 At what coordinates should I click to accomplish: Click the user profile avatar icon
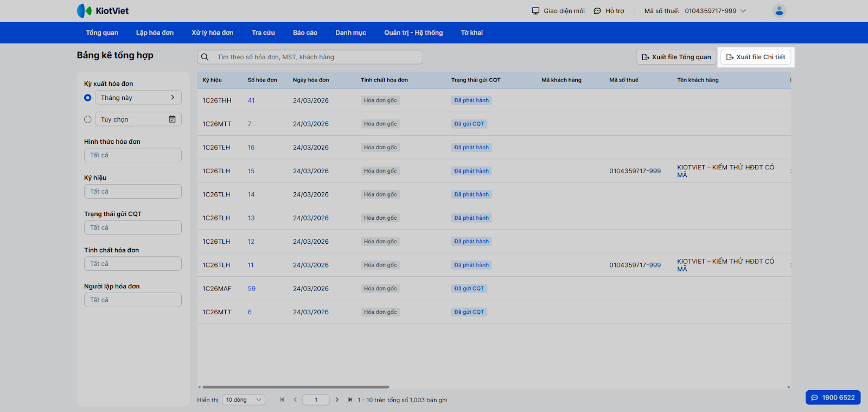779,11
